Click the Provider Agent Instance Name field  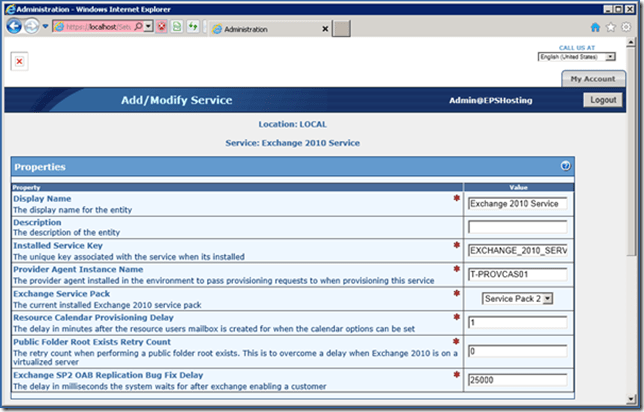pyautogui.click(x=517, y=275)
